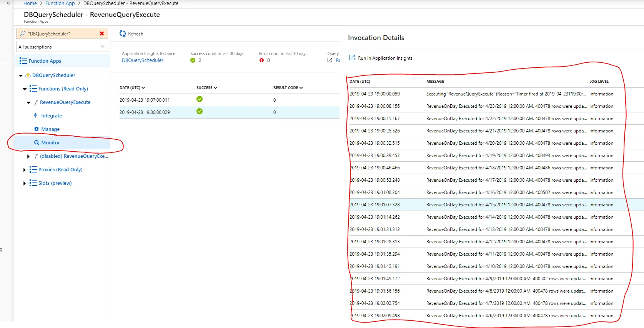Click the Refresh icon
This screenshot has width=644, height=328.
(123, 33)
